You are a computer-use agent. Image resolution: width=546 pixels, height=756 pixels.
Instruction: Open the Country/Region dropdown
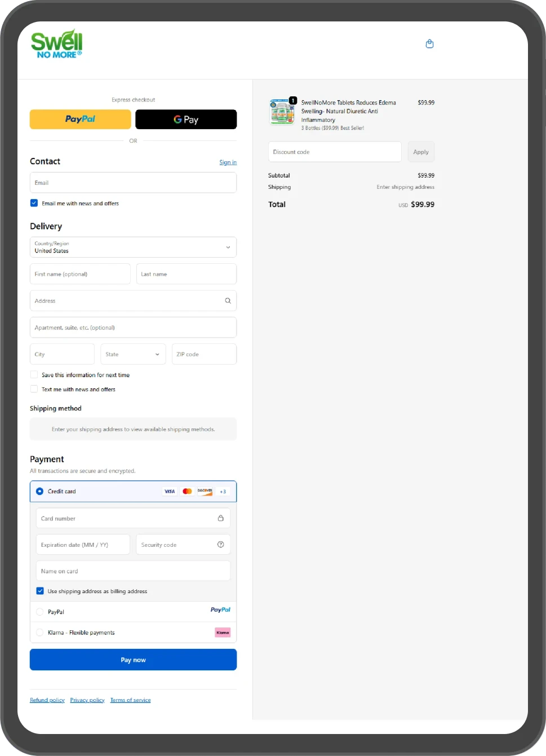133,247
